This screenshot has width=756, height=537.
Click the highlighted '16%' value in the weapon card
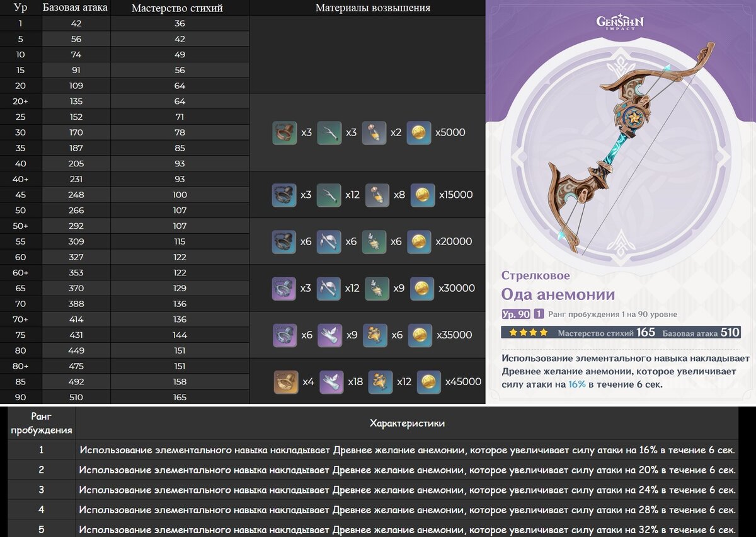coord(577,384)
